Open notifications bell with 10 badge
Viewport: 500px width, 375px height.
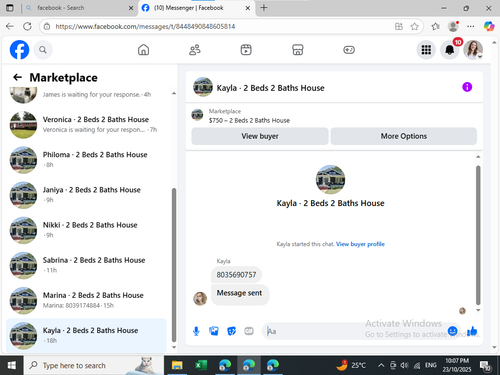(450, 50)
